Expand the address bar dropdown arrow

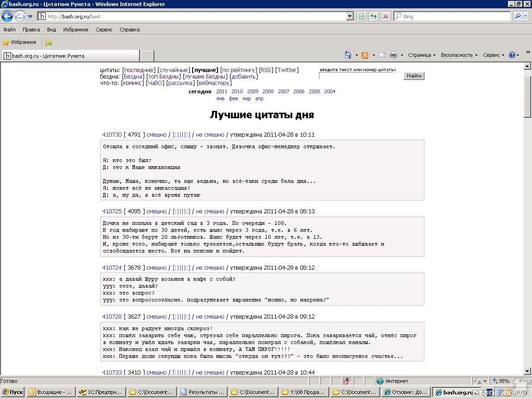click(350, 17)
